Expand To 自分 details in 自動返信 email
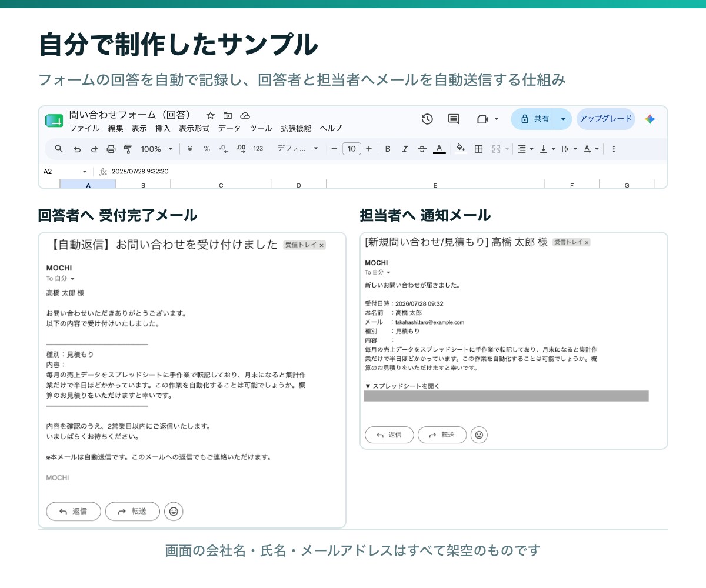 72,279
